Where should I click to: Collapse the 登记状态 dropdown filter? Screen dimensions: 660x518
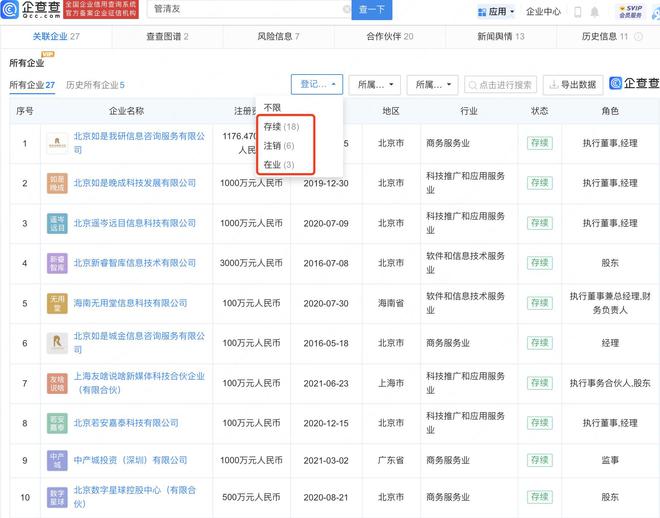click(x=316, y=85)
